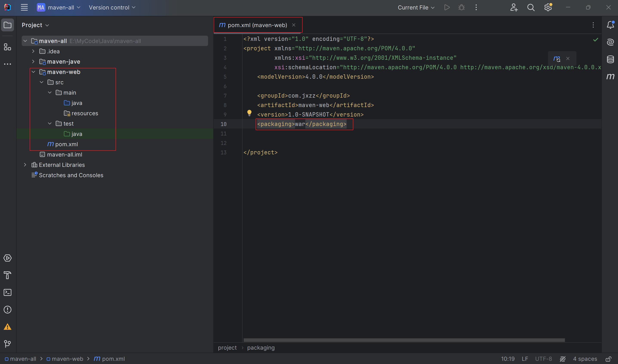
Task: Select the pom.xml (maven-web) editor tab
Action: [x=257, y=25]
